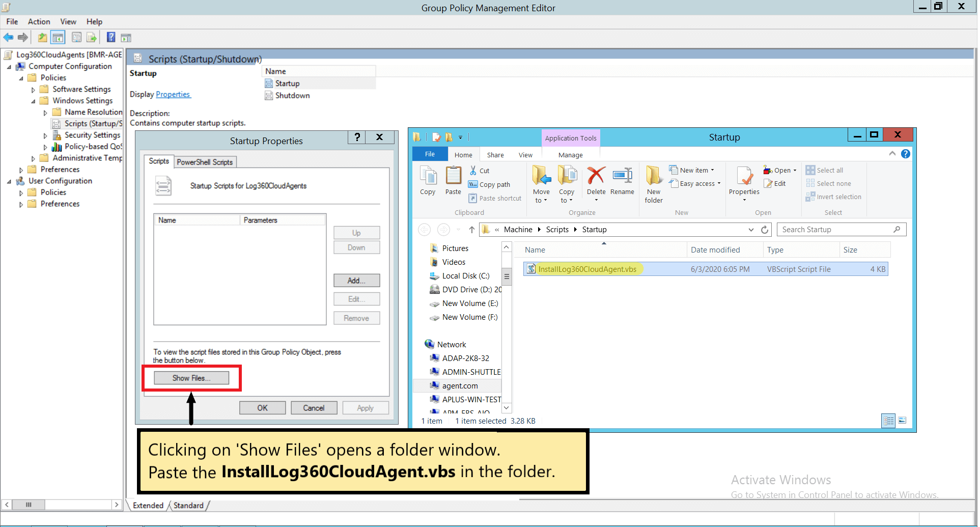
Task: Open the address bar history dropdown
Action: (751, 230)
